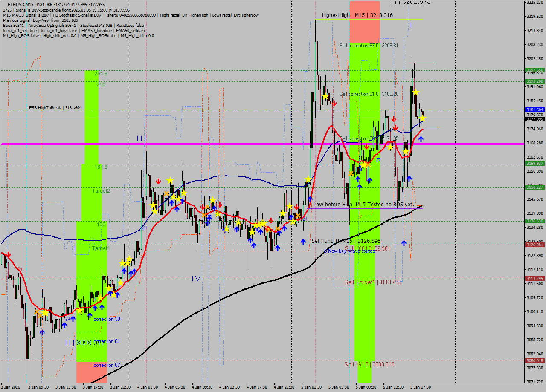Select the Sell correction 87.5 label
546x392 pixels.
pyautogui.click(x=369, y=46)
